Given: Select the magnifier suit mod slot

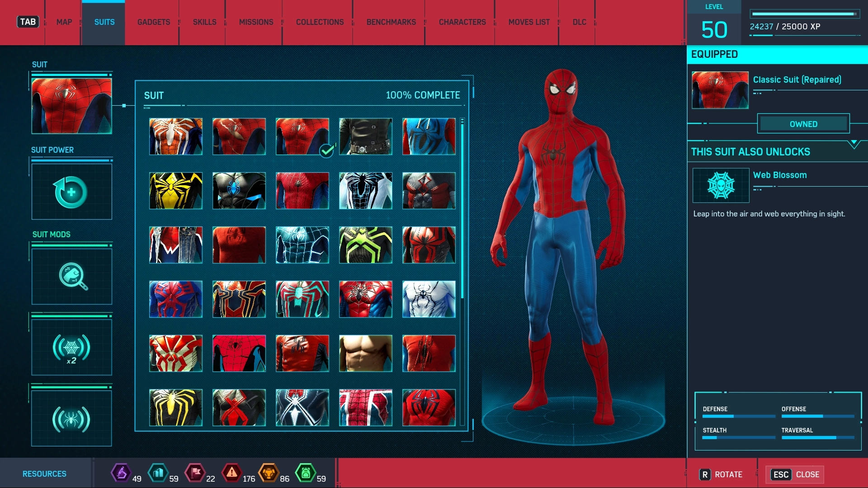Looking at the screenshot, I should [71, 276].
